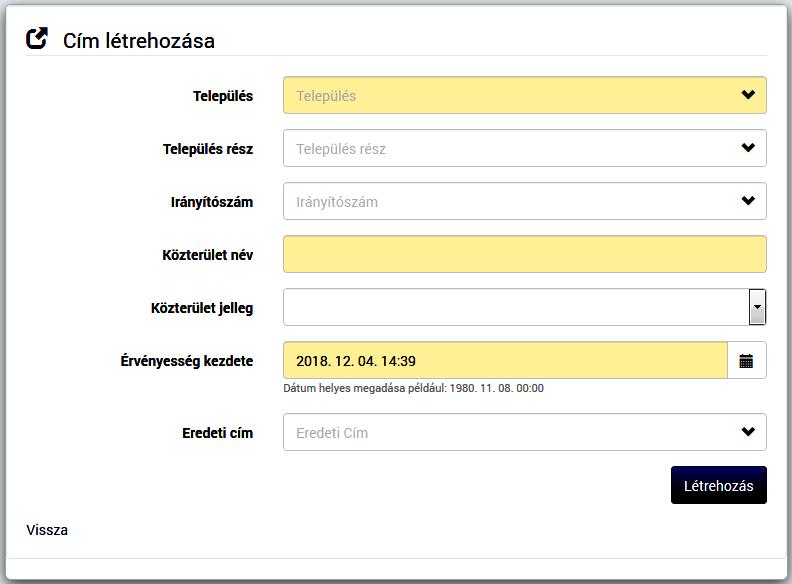Screen dimensions: 792x584
Task: Click the Irányítószám label
Action: (212, 202)
